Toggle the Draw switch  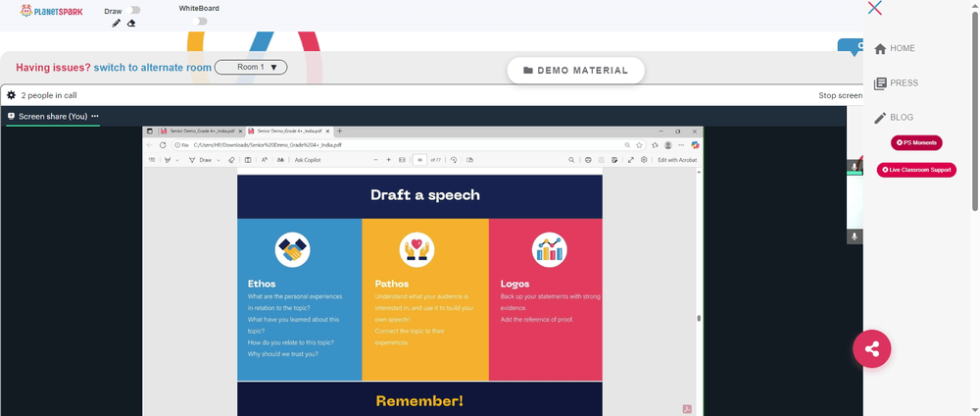(132, 10)
